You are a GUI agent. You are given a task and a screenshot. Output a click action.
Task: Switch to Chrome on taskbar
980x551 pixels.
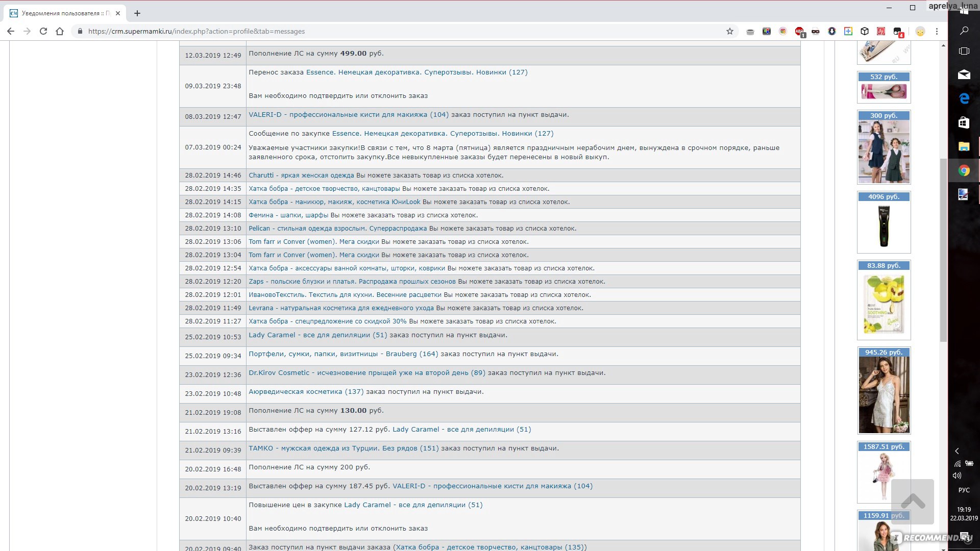[x=964, y=170]
